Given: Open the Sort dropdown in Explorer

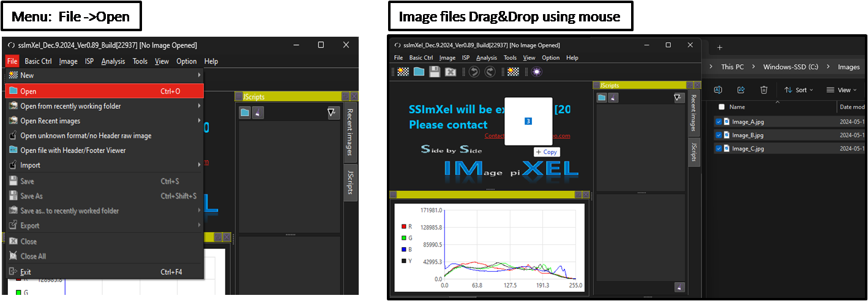Looking at the screenshot, I should [x=799, y=90].
